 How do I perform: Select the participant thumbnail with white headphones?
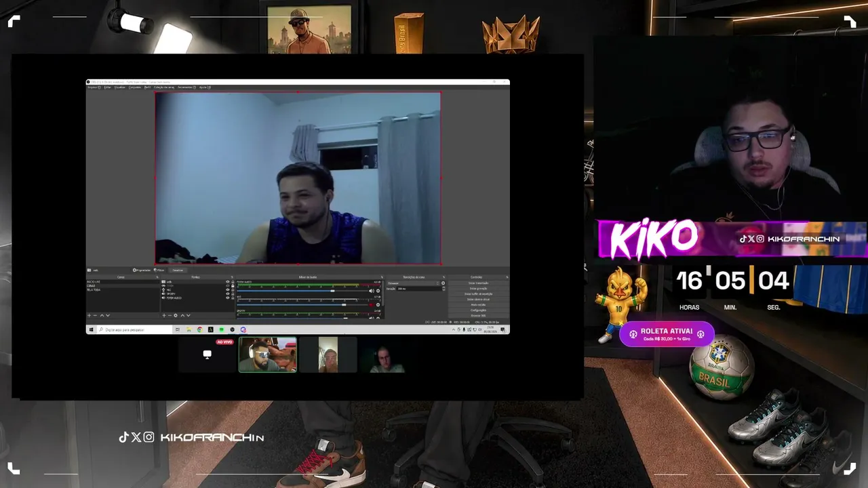(x=267, y=354)
